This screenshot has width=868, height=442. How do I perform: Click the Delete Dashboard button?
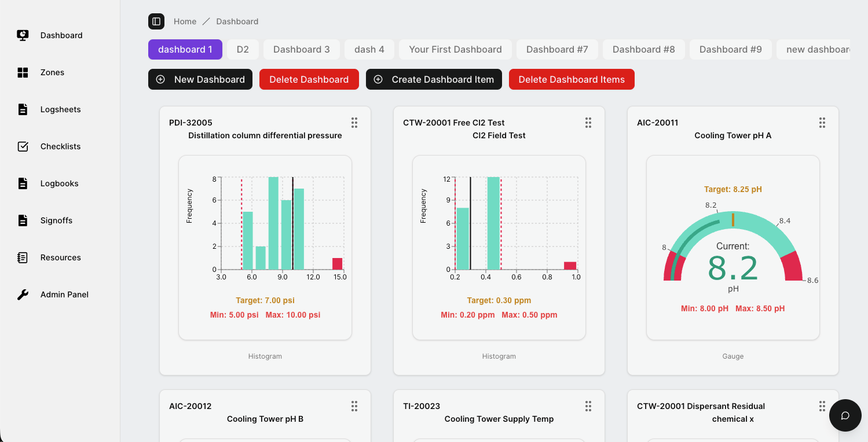[309, 79]
